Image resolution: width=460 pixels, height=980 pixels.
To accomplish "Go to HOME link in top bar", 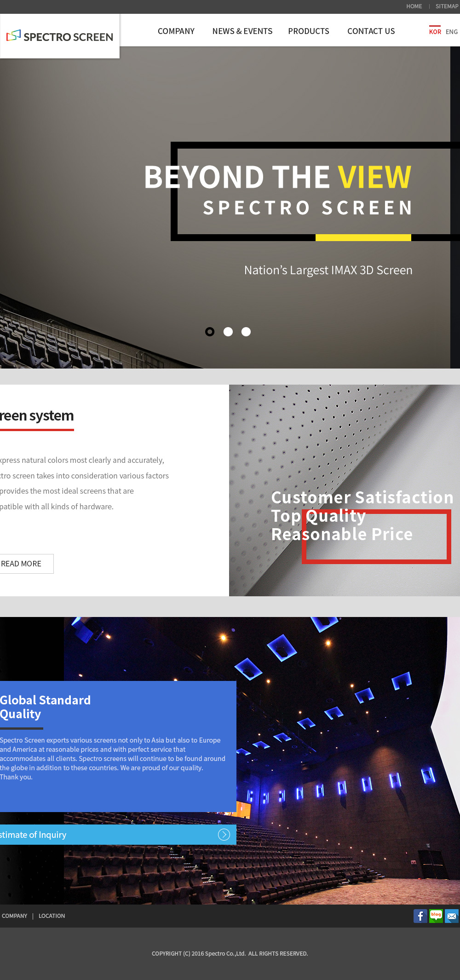I will 414,6.
